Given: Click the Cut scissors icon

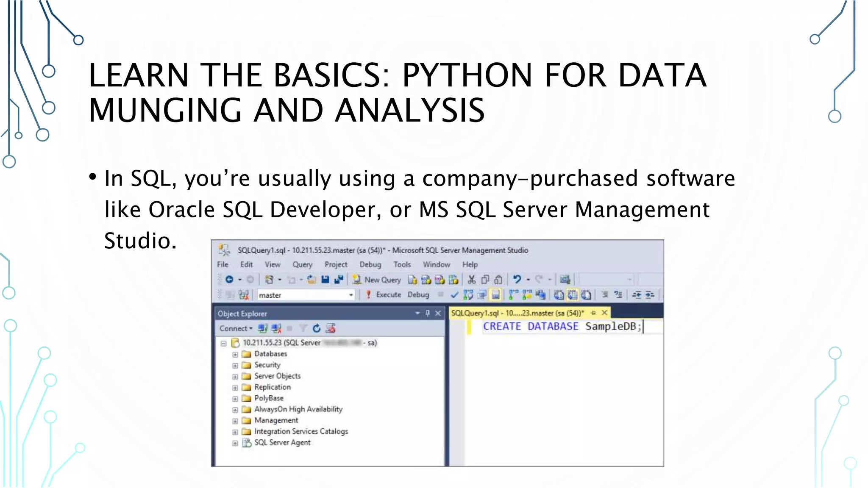Looking at the screenshot, I should pyautogui.click(x=471, y=280).
